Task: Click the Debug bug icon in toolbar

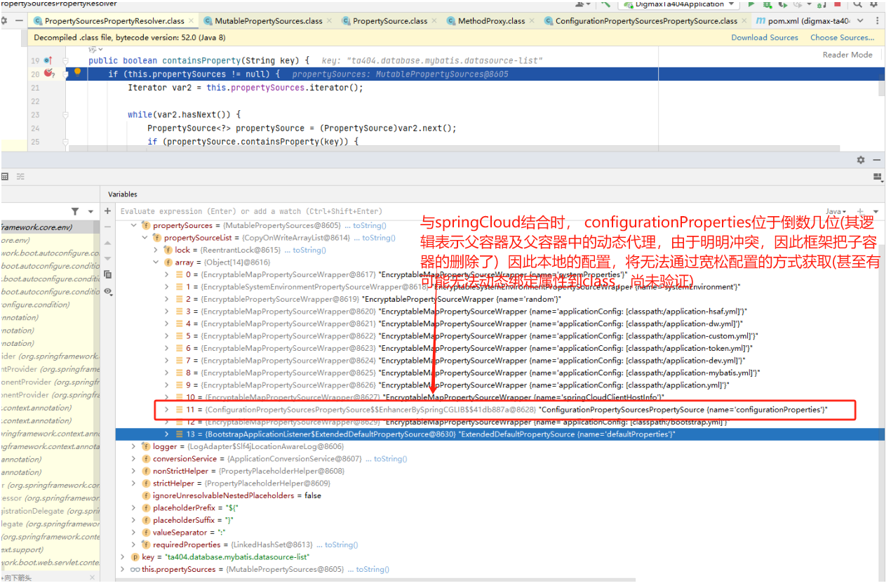Action: click(x=768, y=4)
